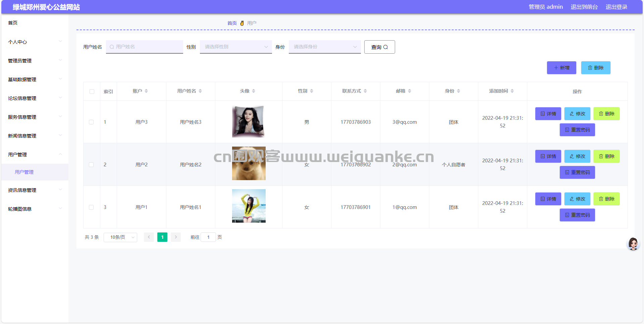Click the beach avatar thumbnail of 用户1
The height and width of the screenshot is (324, 644).
coord(249,206)
